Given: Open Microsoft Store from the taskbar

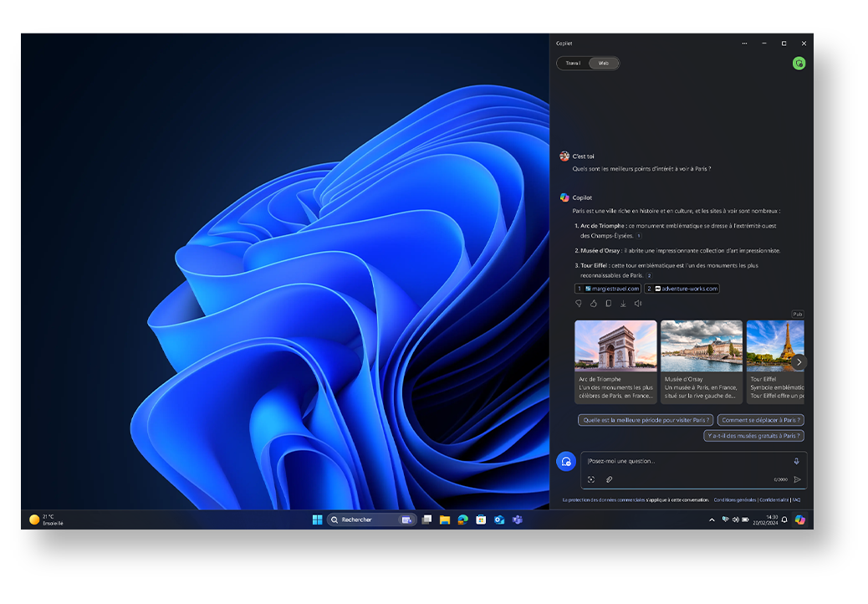Looking at the screenshot, I should click(481, 520).
